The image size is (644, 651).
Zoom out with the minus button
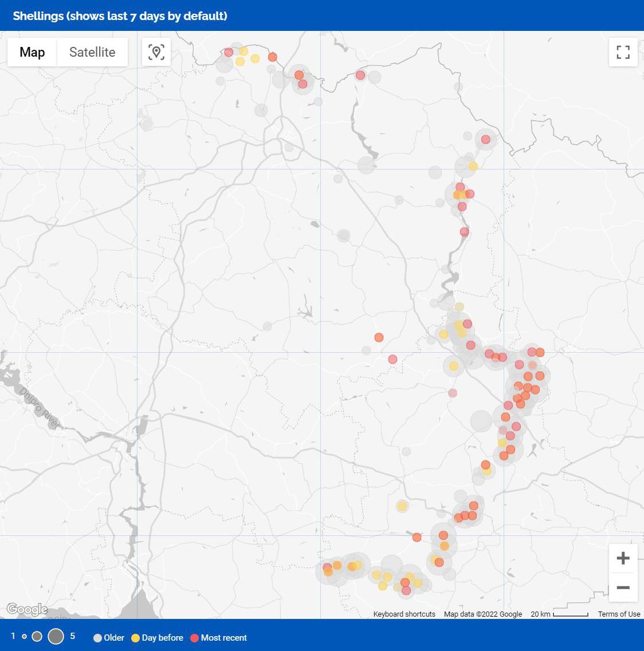[623, 587]
